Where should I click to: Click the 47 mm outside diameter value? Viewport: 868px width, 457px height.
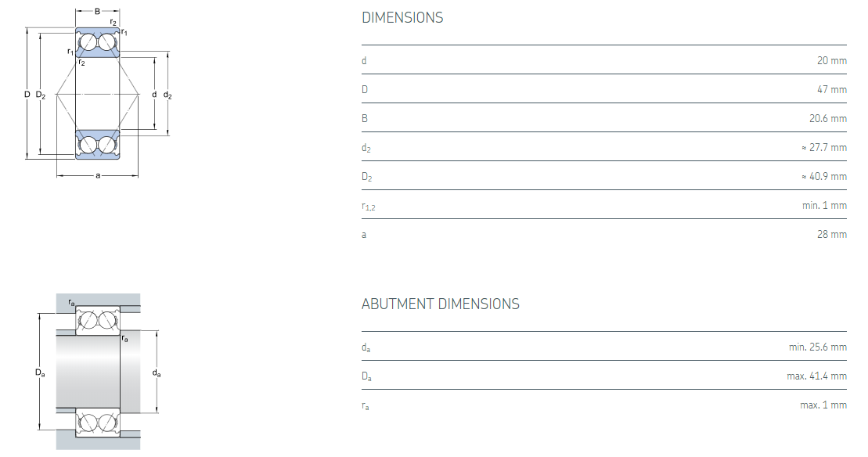832,89
